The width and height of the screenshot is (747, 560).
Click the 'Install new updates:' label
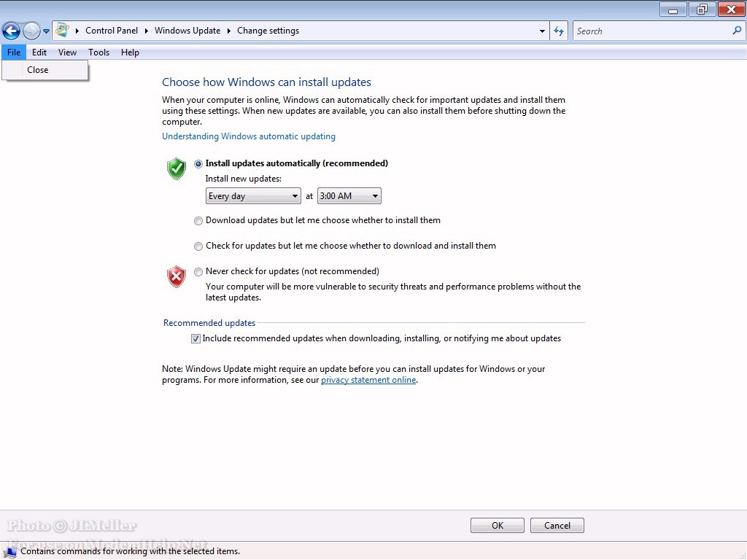(244, 179)
